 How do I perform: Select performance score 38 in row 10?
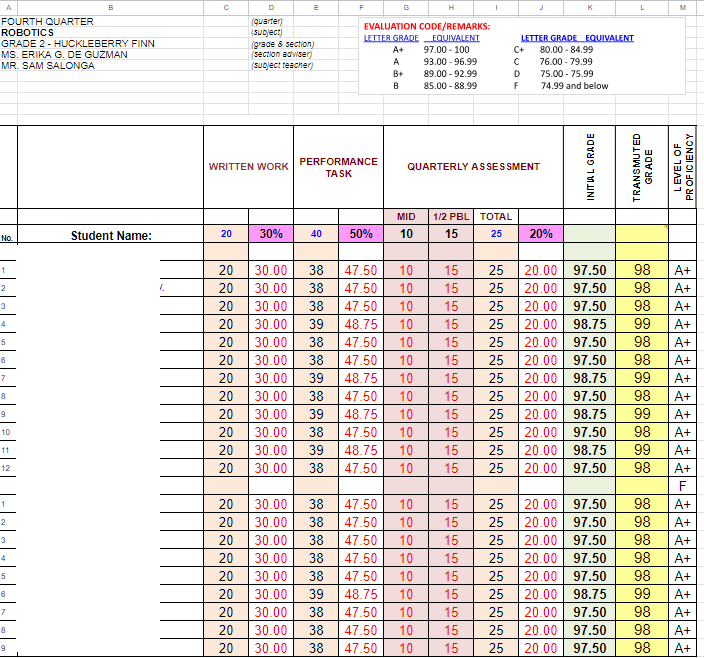point(316,432)
